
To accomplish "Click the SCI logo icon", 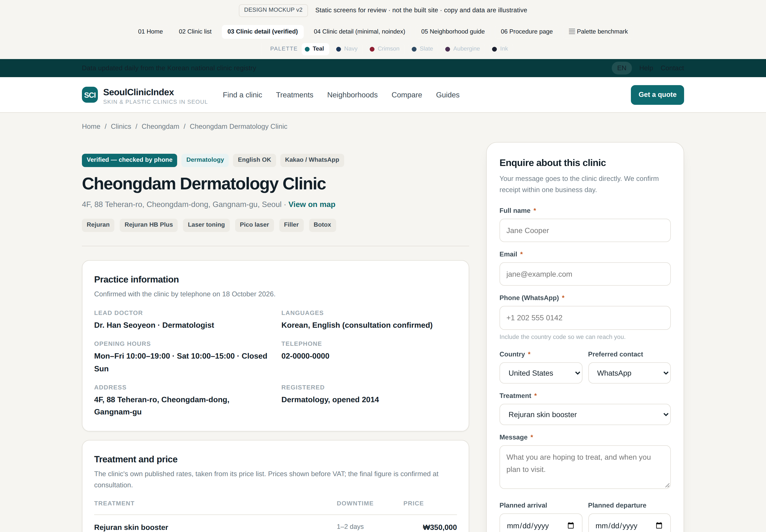I will pos(90,95).
